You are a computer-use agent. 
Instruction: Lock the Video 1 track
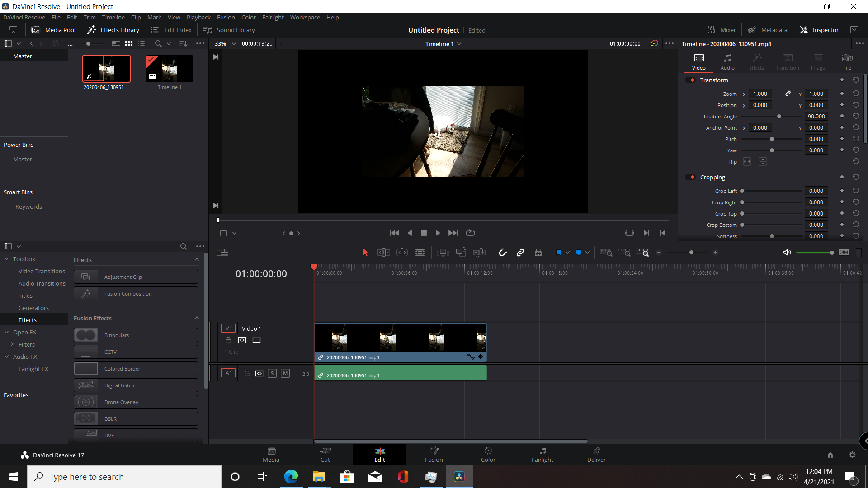[x=228, y=340]
